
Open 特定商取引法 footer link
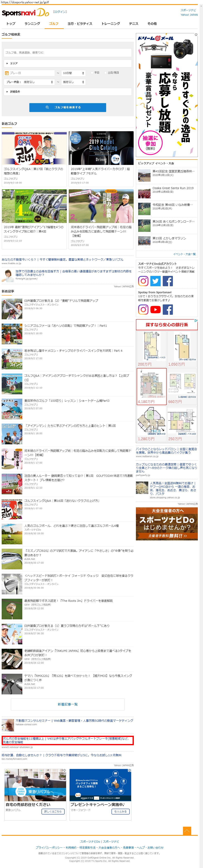[x=87, y=847]
